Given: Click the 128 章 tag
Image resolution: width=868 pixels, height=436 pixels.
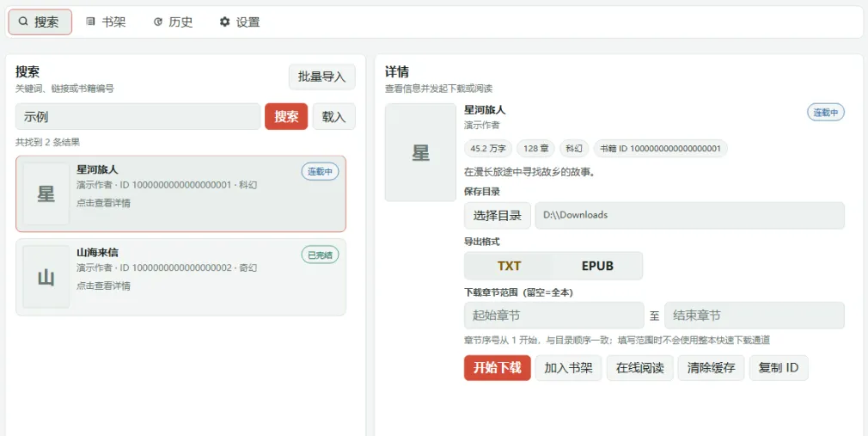Looking at the screenshot, I should tap(536, 149).
